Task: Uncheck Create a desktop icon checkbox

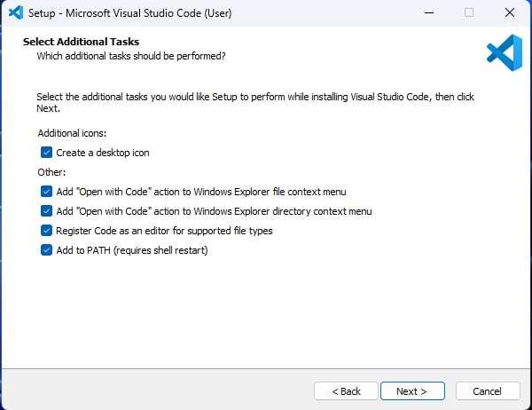Action: point(46,153)
